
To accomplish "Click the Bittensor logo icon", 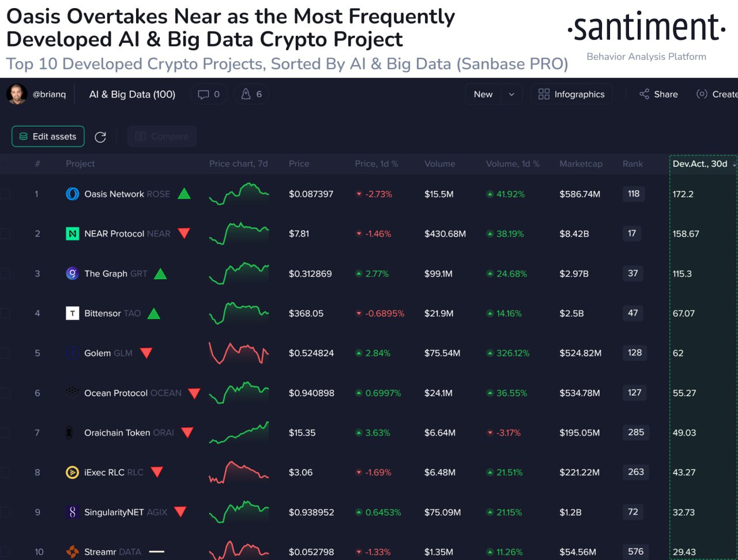I will pos(72,313).
